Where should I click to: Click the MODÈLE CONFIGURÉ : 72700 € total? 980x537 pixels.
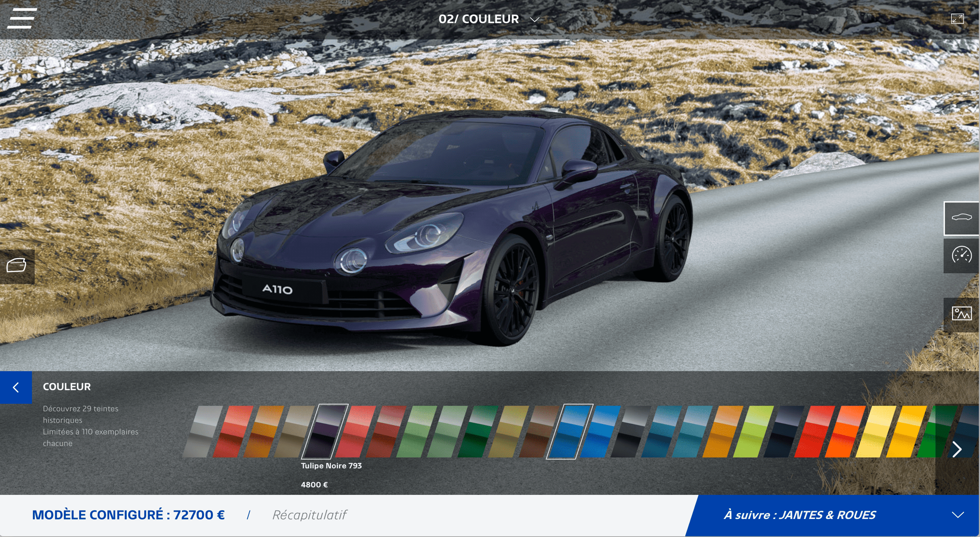pyautogui.click(x=128, y=515)
